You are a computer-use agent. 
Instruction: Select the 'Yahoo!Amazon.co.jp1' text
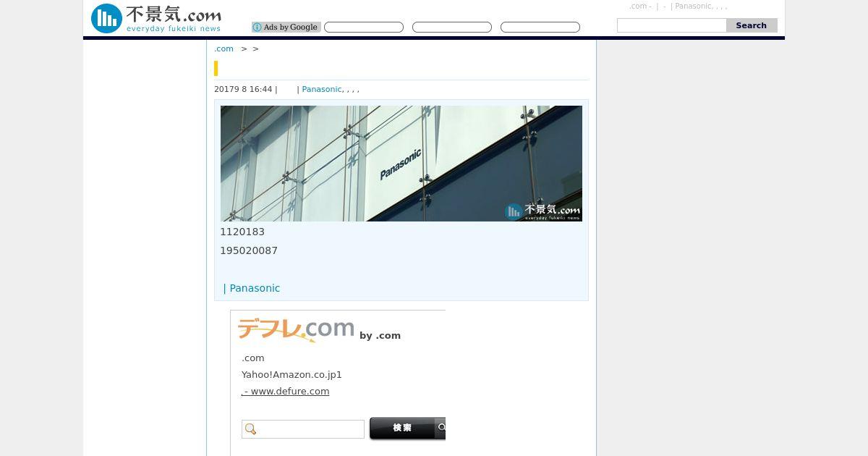(x=292, y=375)
